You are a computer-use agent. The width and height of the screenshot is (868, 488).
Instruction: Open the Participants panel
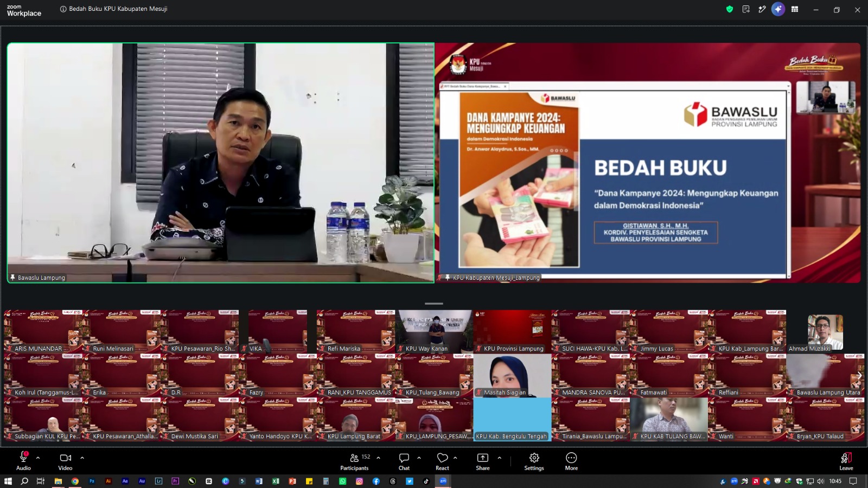coord(355,460)
